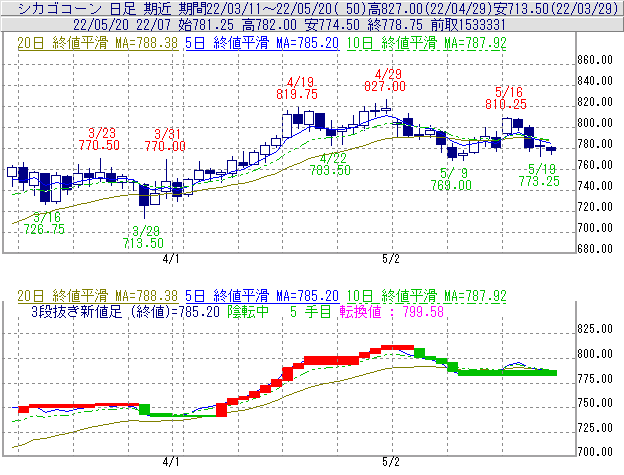Click the 3/23 770.50 peak label
The height and width of the screenshot is (475, 624).
click(x=99, y=139)
